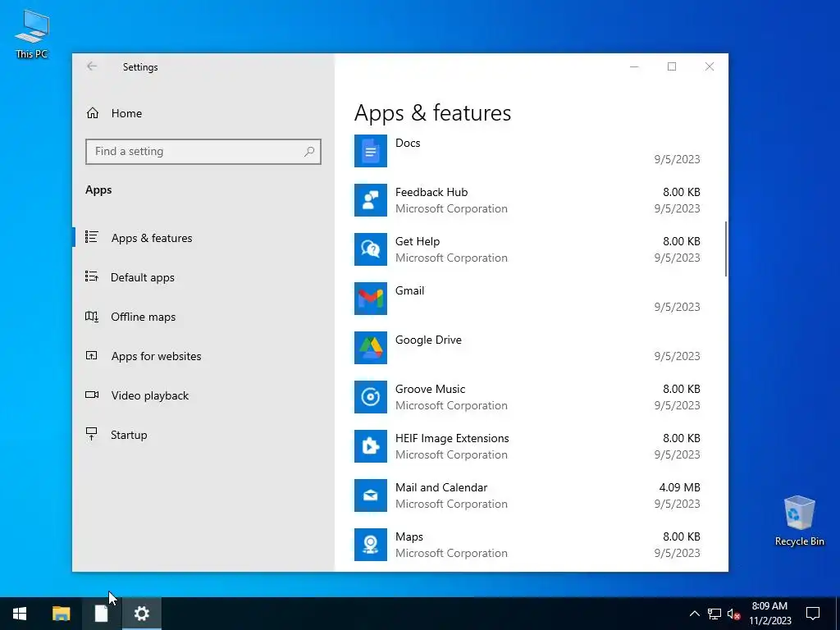The width and height of the screenshot is (840, 630).
Task: Go back with the Settings arrow
Action: click(x=92, y=66)
